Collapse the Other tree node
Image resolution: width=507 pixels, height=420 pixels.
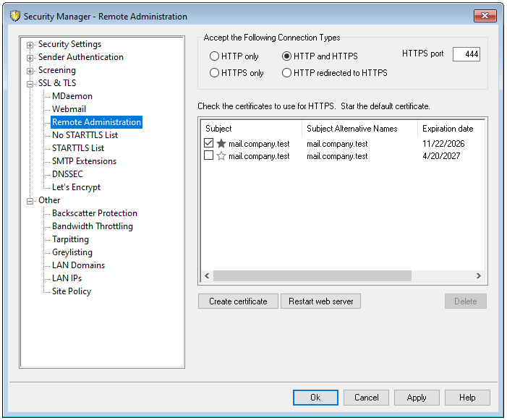tap(30, 201)
